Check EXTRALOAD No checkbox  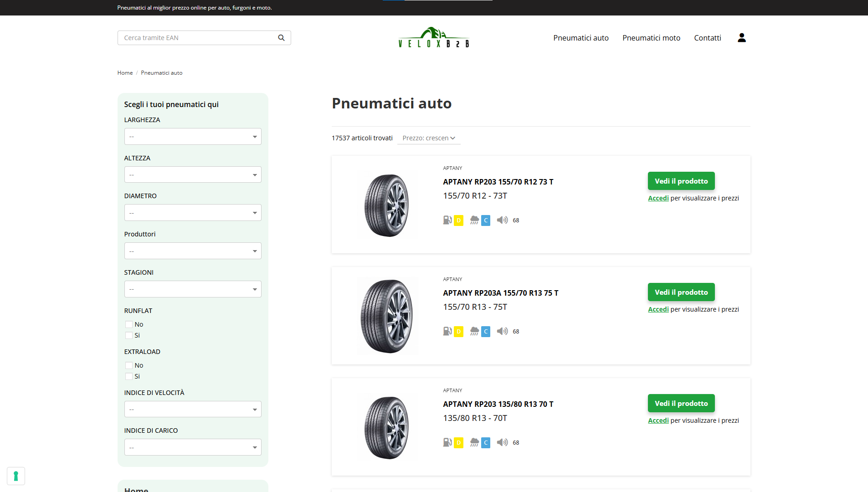point(129,365)
